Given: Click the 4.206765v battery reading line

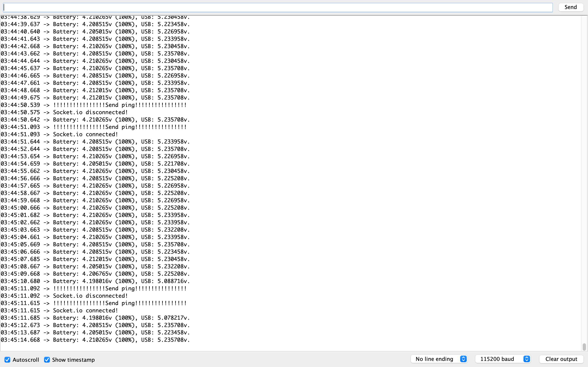Looking at the screenshot, I should (95, 274).
